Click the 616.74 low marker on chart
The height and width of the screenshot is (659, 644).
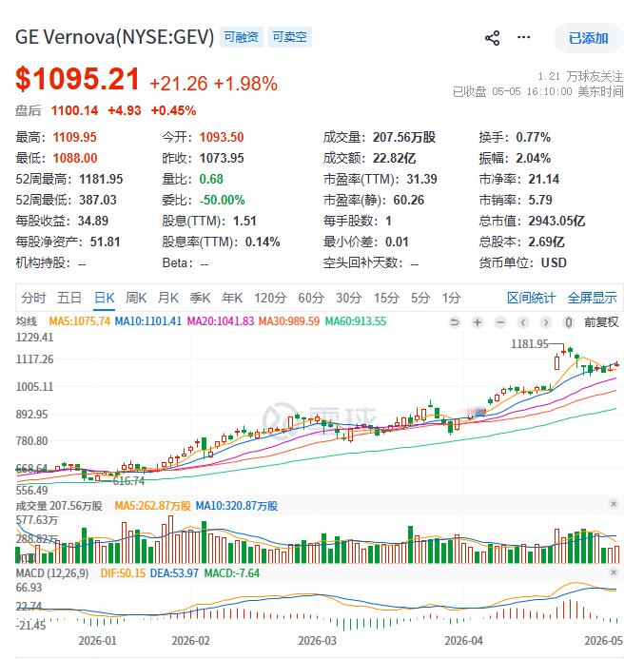[x=128, y=481]
